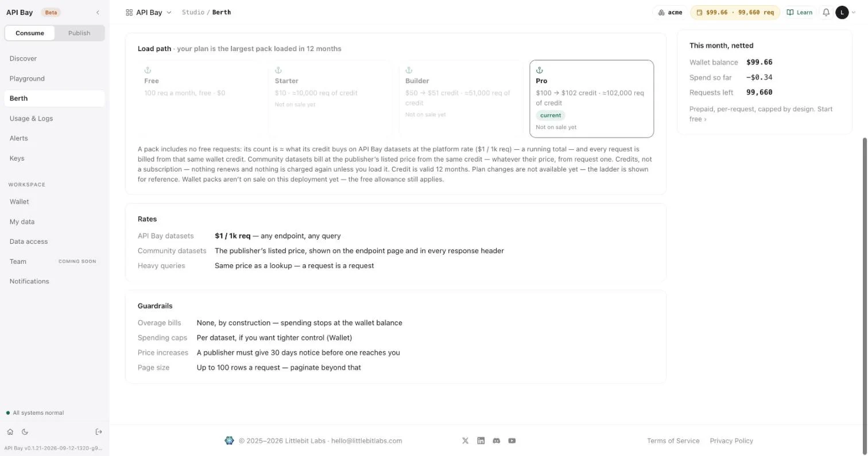The width and height of the screenshot is (868, 456).
Task: Expand the API Bay app switcher dropdown
Action: point(149,12)
